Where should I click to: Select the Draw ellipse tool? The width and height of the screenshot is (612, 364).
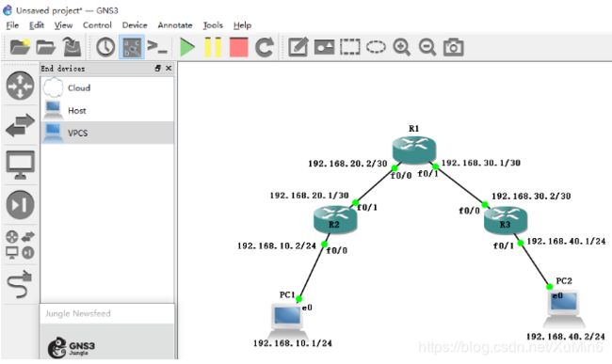click(376, 47)
